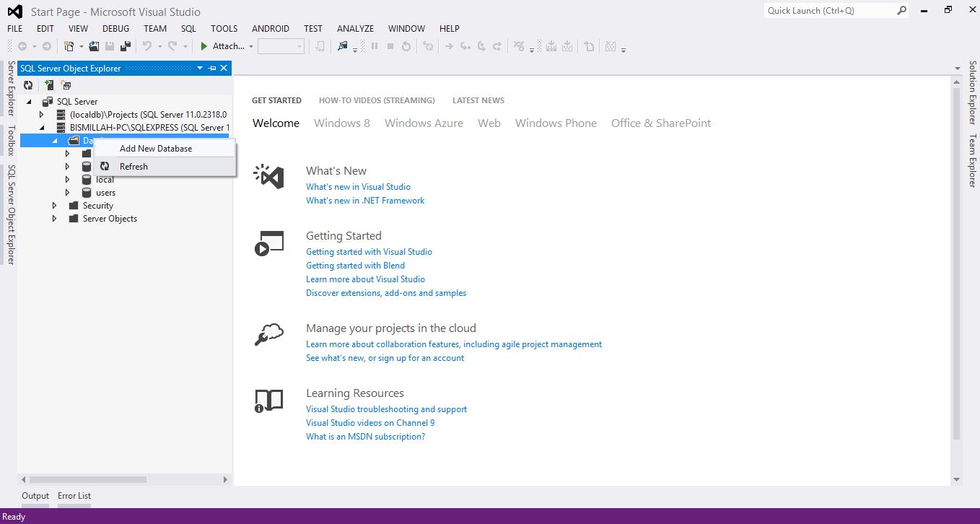Click the Pause debugging toolbar icon
The width and height of the screenshot is (980, 524).
pos(375,46)
